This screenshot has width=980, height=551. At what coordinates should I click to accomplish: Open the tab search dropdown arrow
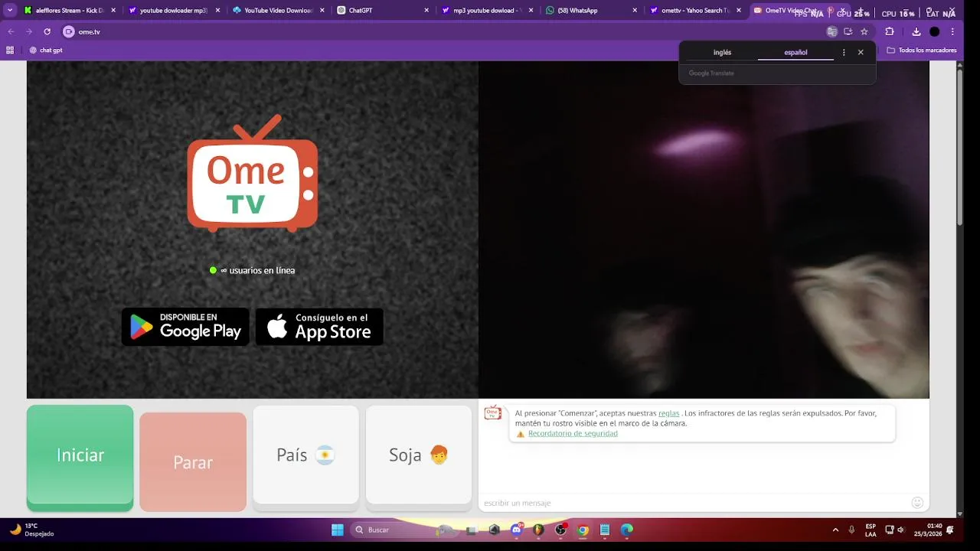pyautogui.click(x=10, y=10)
